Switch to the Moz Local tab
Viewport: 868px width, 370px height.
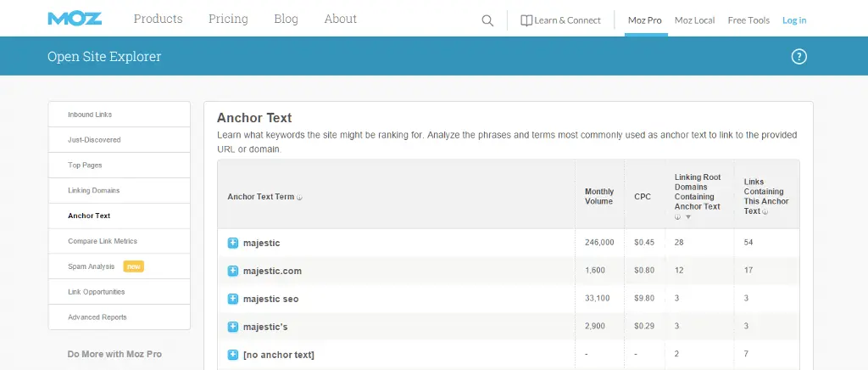pos(695,20)
